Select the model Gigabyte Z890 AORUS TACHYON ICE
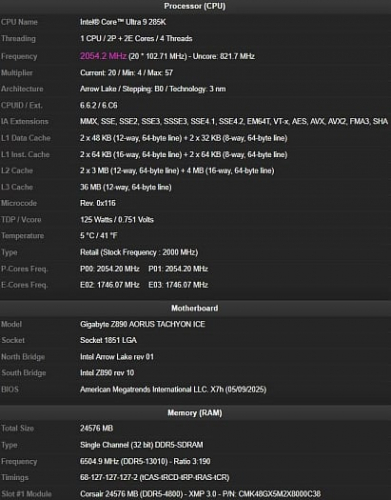 (x=142, y=325)
